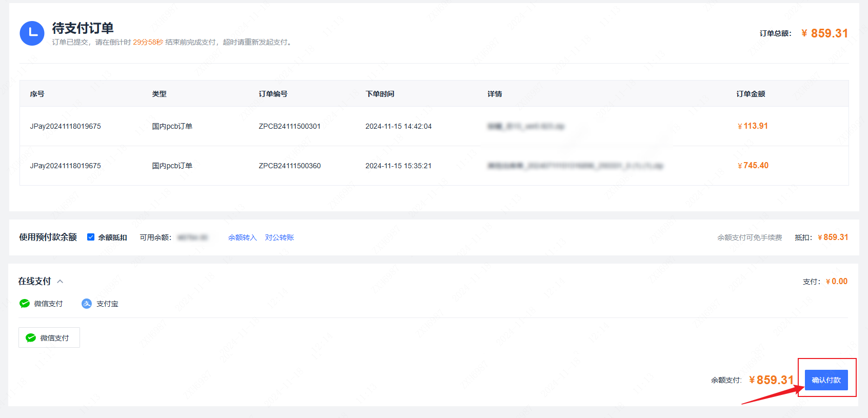Click the 类型 column header
868x418 pixels.
tap(159, 94)
